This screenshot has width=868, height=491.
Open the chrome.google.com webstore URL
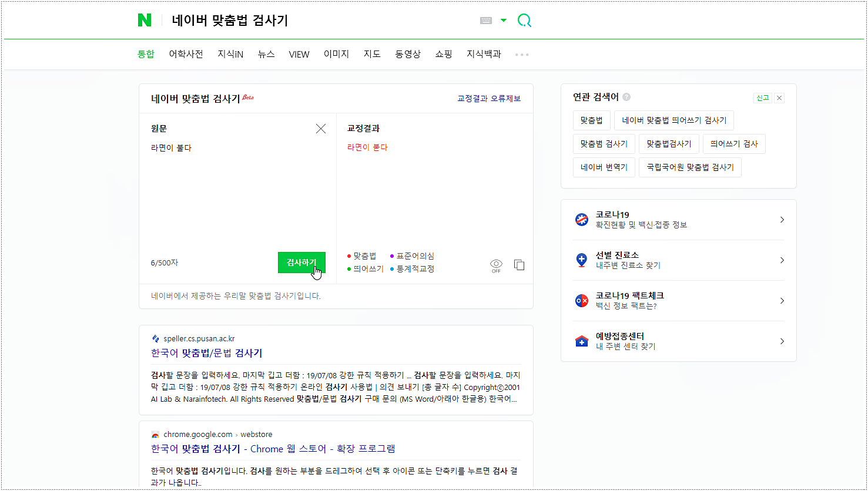[218, 435]
